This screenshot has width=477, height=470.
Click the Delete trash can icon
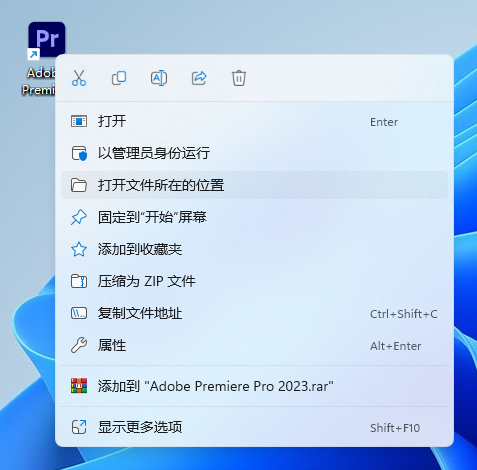tap(239, 78)
